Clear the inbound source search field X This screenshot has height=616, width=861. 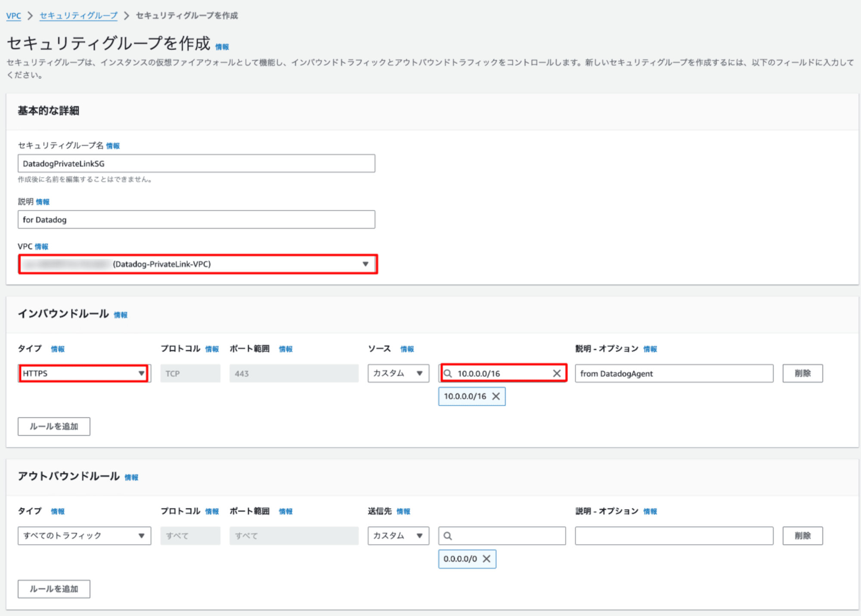557,373
